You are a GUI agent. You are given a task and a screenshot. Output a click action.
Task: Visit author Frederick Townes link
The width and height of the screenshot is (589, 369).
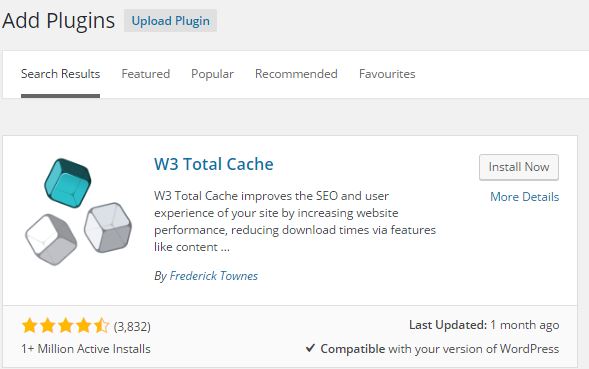point(213,276)
